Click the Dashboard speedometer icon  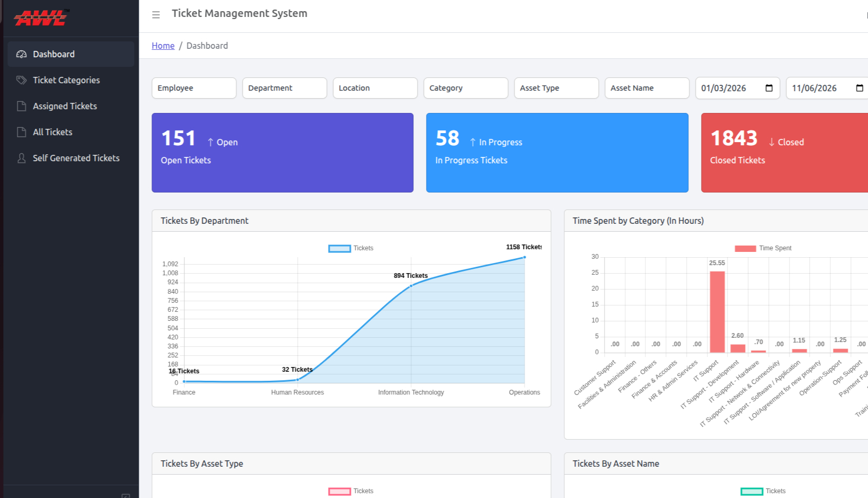pos(21,54)
